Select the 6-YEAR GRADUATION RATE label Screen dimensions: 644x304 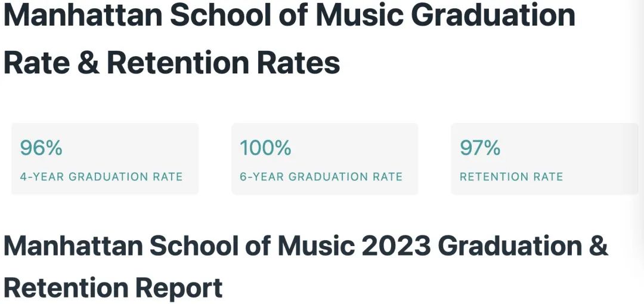(321, 177)
